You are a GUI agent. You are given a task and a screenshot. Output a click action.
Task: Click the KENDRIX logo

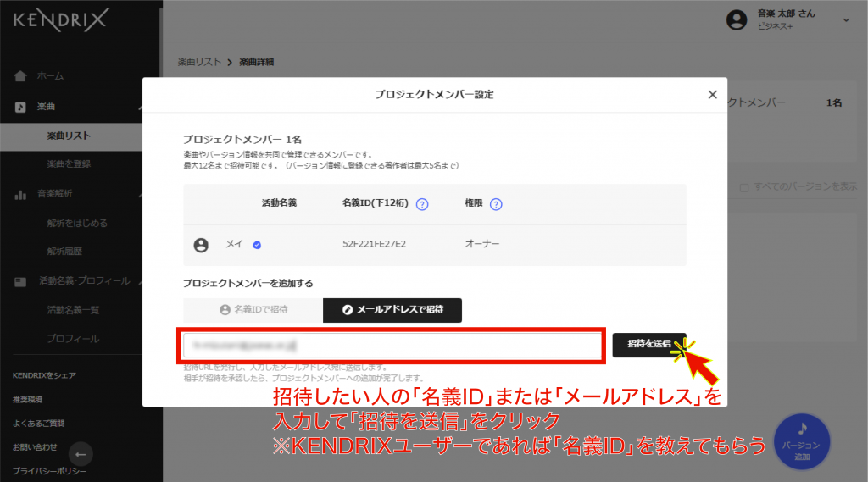click(x=61, y=20)
